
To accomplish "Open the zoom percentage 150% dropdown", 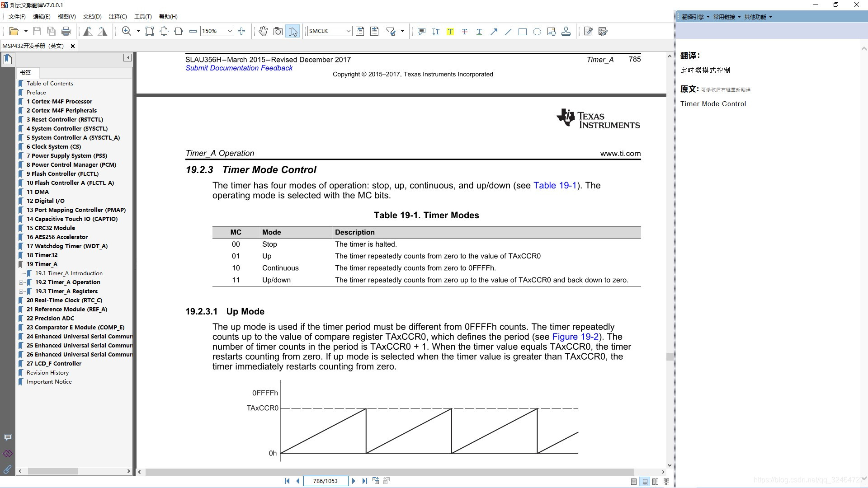I will tap(230, 31).
